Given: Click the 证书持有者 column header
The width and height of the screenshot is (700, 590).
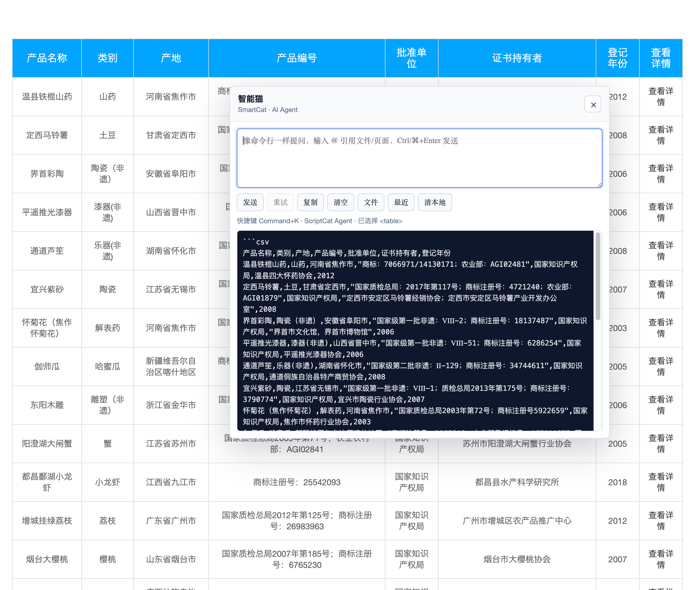Looking at the screenshot, I should (517, 58).
